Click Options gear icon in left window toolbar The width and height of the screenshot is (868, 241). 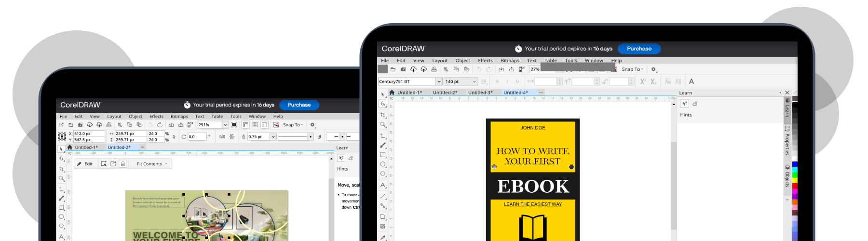pos(312,125)
